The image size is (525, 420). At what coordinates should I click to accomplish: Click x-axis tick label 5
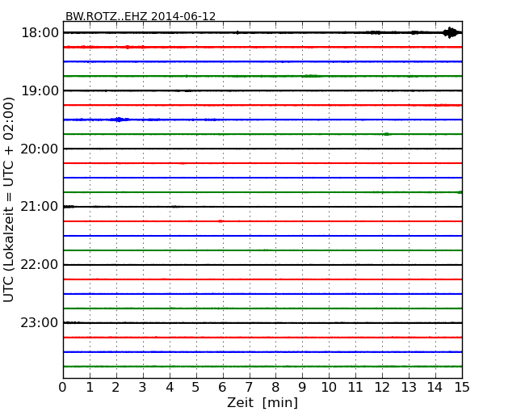coord(196,388)
